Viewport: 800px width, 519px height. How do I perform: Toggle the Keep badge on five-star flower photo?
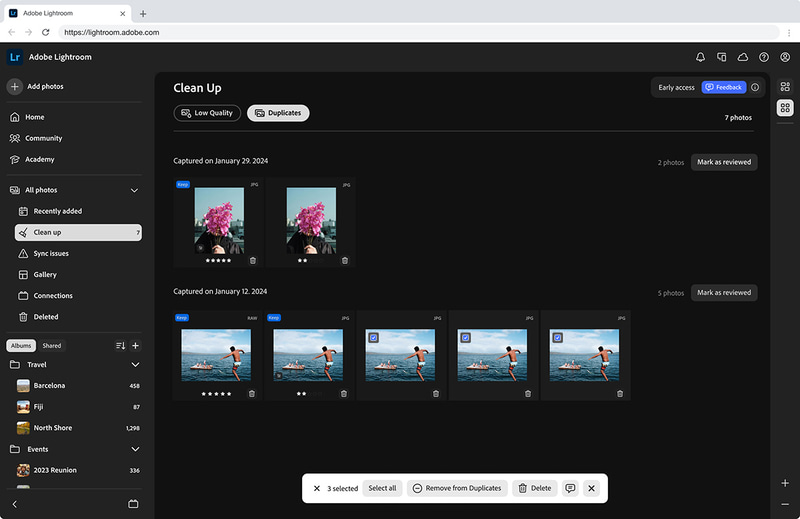(x=183, y=185)
